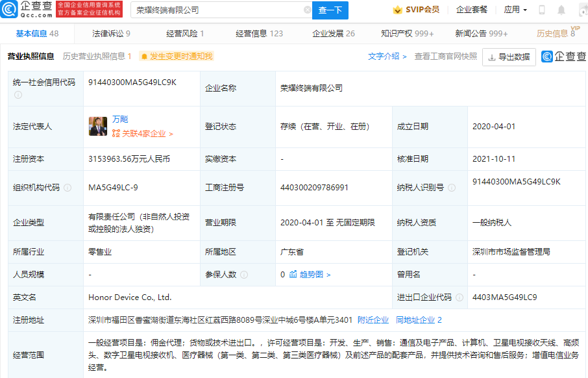Screen dimensions: 588x378
Task: Switch to the 知识产权 tab
Action: click(407, 34)
